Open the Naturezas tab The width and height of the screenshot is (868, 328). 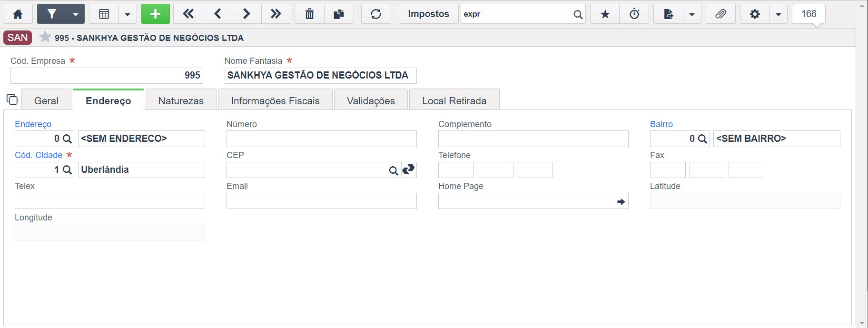click(181, 100)
